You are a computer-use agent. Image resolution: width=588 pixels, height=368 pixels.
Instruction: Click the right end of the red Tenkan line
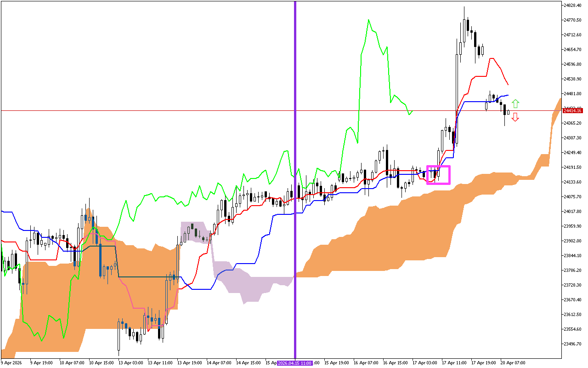pyautogui.click(x=508, y=85)
